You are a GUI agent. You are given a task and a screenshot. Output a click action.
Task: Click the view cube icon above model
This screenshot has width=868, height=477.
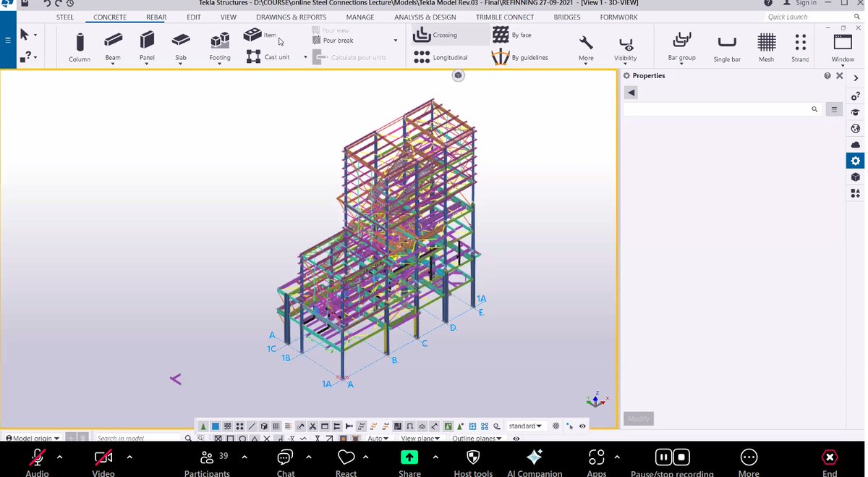[x=458, y=75]
